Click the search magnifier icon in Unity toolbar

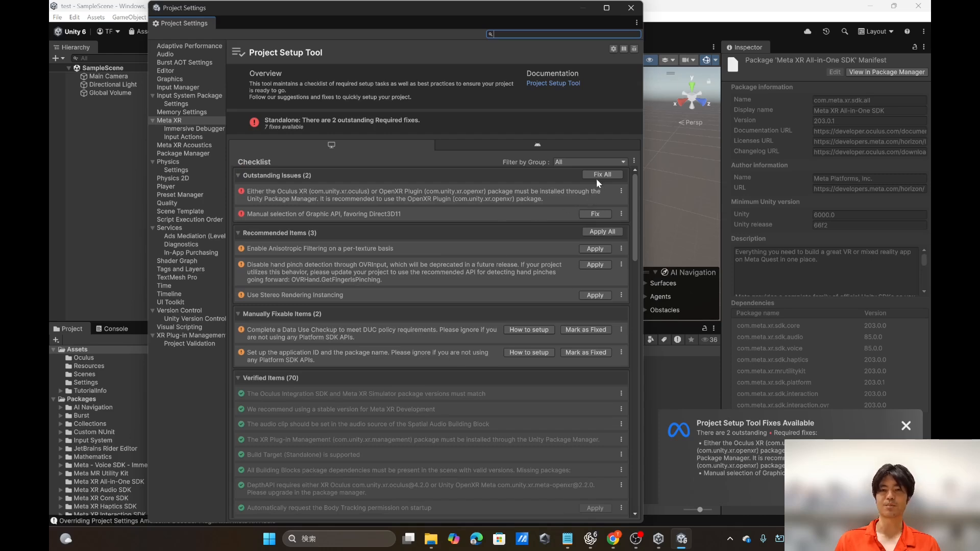845,32
